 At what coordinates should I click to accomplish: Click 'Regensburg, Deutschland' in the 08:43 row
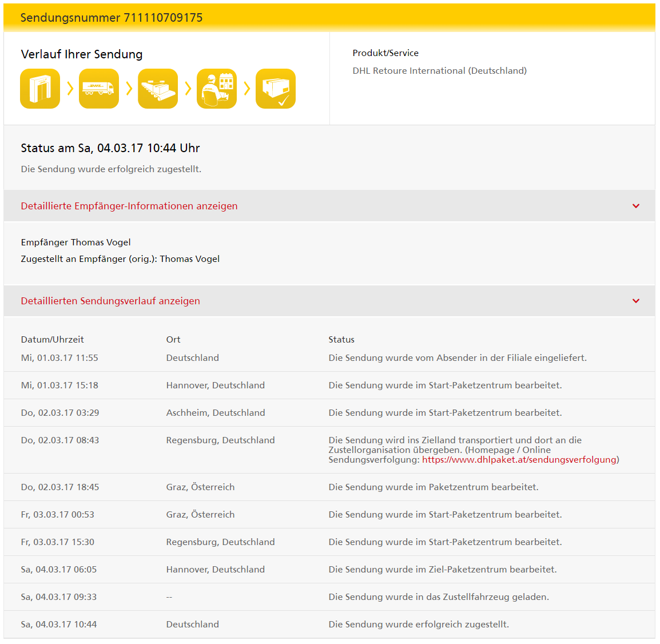click(x=221, y=440)
